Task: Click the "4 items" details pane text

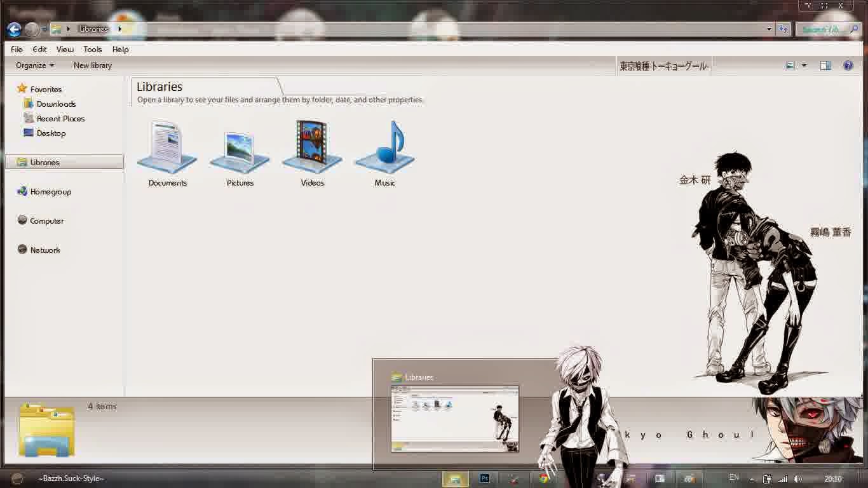Action: pyautogui.click(x=102, y=406)
